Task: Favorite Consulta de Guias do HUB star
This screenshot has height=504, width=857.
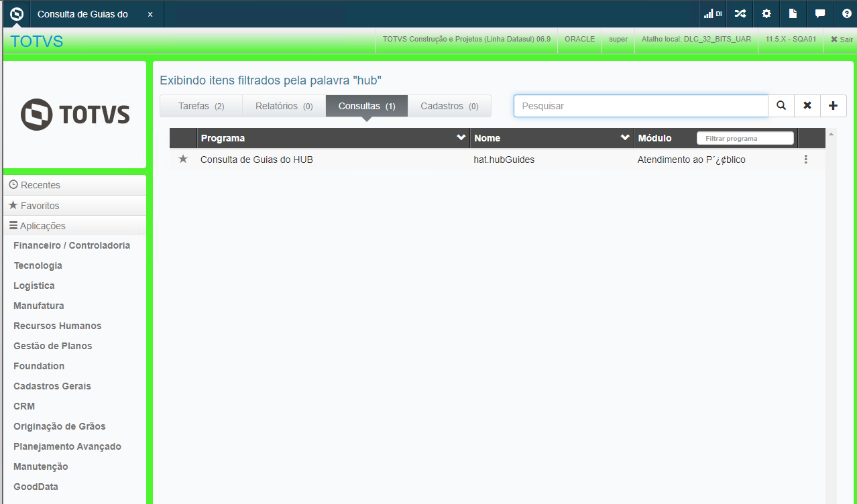Action: tap(183, 159)
